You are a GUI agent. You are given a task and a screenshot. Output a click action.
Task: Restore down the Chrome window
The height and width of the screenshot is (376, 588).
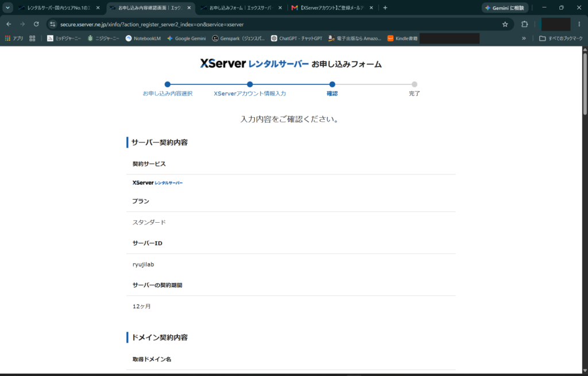(x=562, y=7)
